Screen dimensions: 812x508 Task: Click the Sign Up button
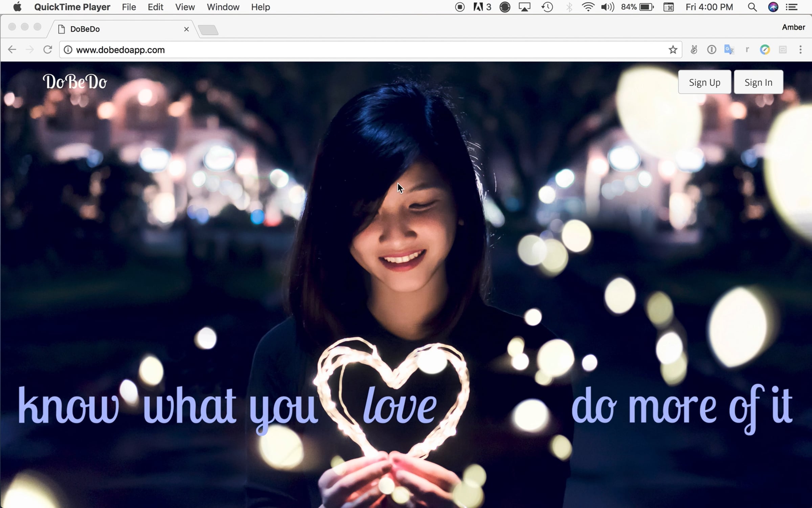click(x=704, y=82)
